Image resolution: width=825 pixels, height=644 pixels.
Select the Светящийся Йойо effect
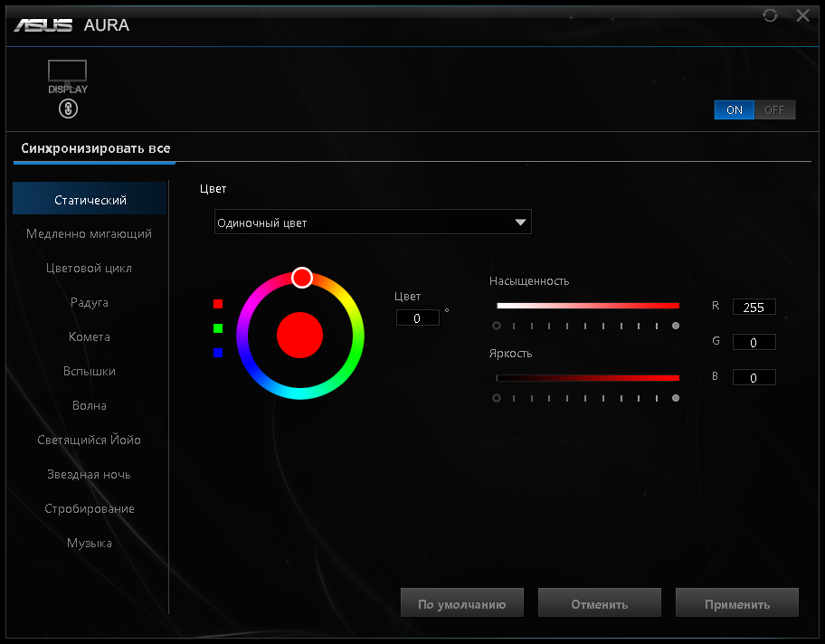click(89, 440)
